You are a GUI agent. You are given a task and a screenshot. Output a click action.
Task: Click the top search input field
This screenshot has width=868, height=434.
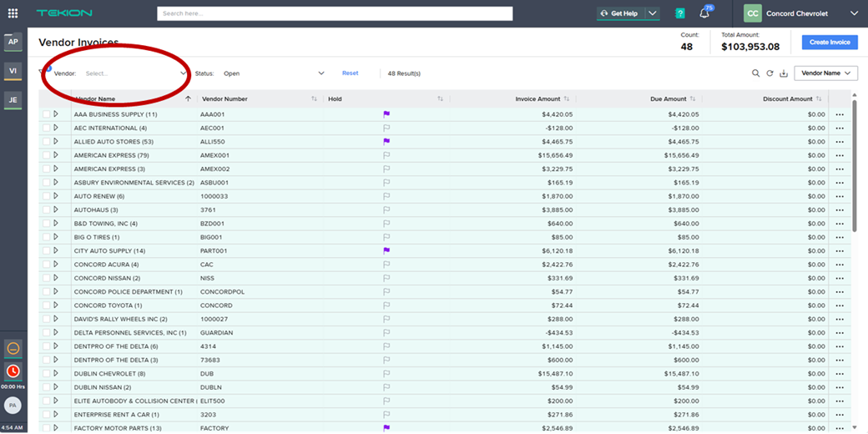point(334,13)
